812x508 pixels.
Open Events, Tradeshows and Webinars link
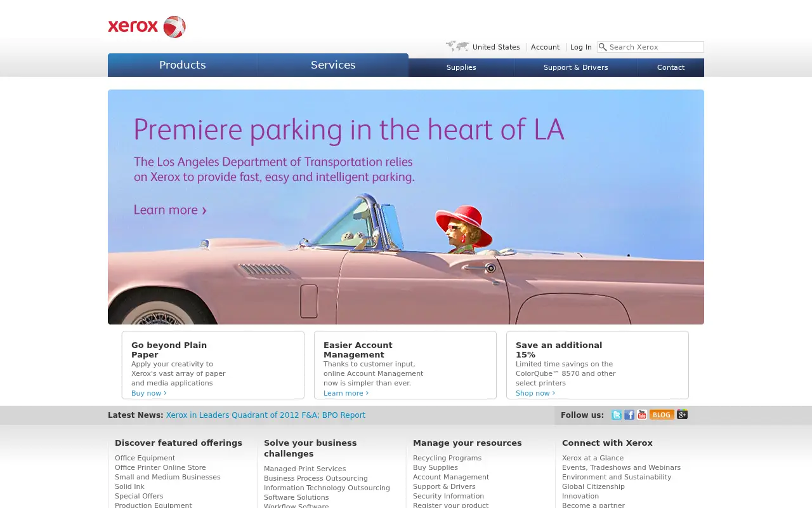621,467
